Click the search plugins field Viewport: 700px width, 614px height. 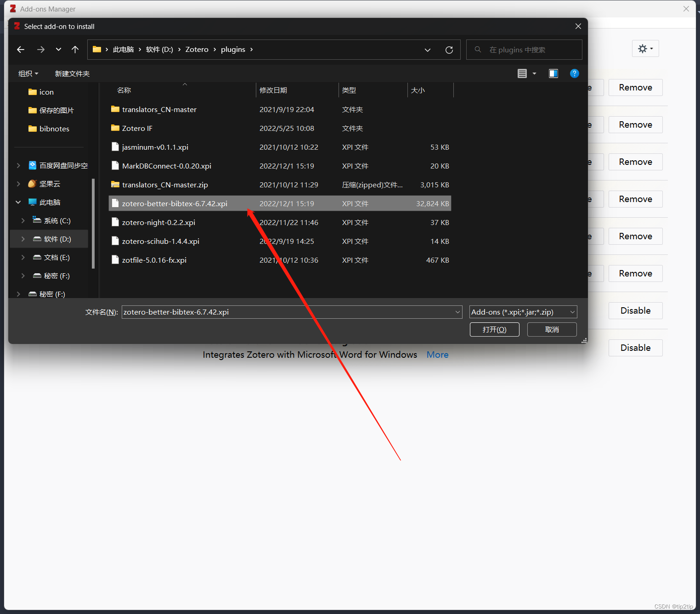pos(524,50)
